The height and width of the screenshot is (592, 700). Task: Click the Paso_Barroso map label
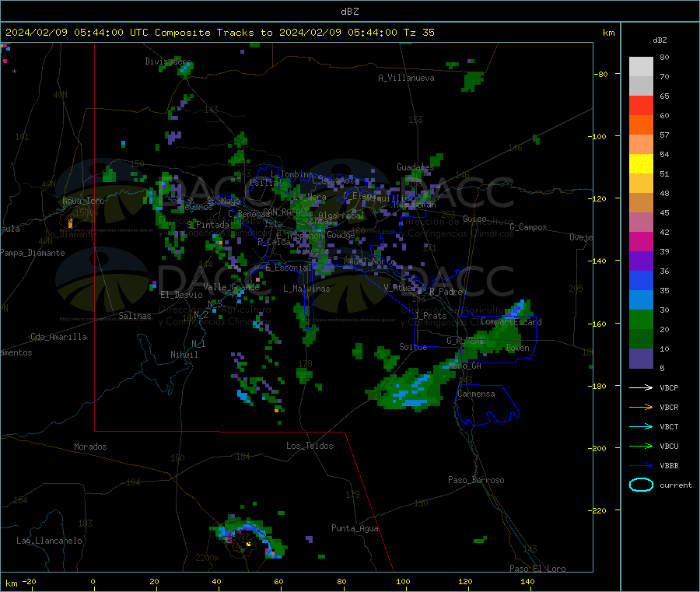point(476,480)
